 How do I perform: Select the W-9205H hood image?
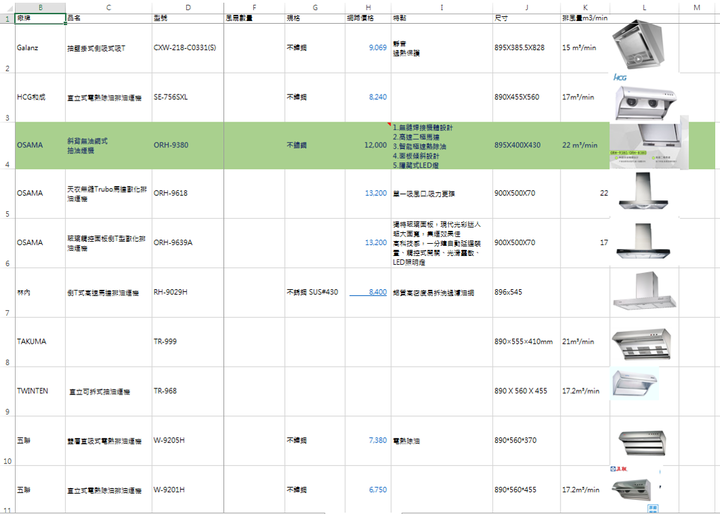[642, 442]
